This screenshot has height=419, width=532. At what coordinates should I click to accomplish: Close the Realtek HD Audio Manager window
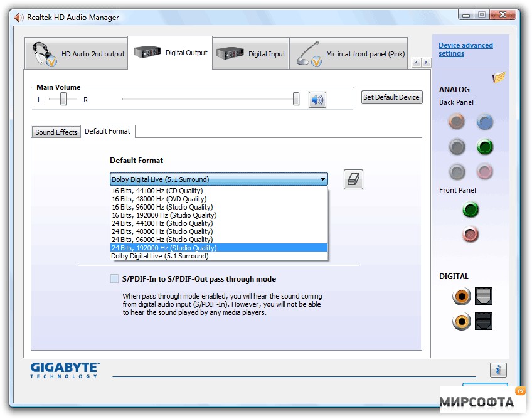tap(503, 14)
